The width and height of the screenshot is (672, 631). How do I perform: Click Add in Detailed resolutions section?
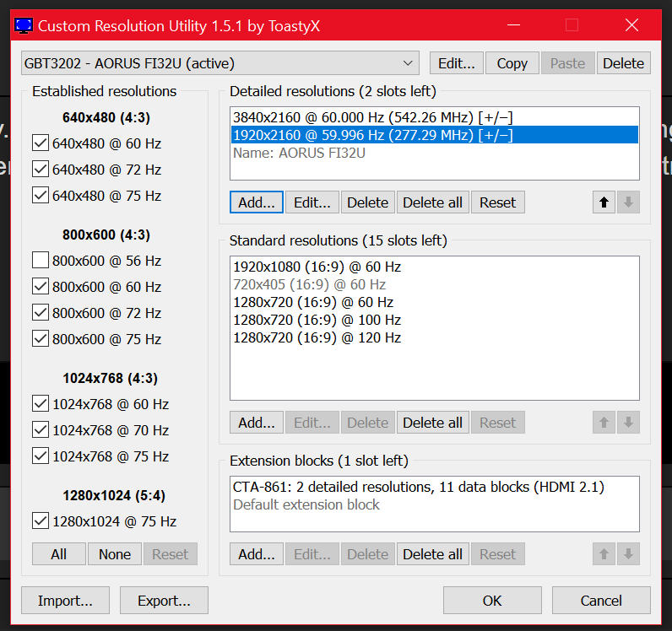(x=256, y=202)
